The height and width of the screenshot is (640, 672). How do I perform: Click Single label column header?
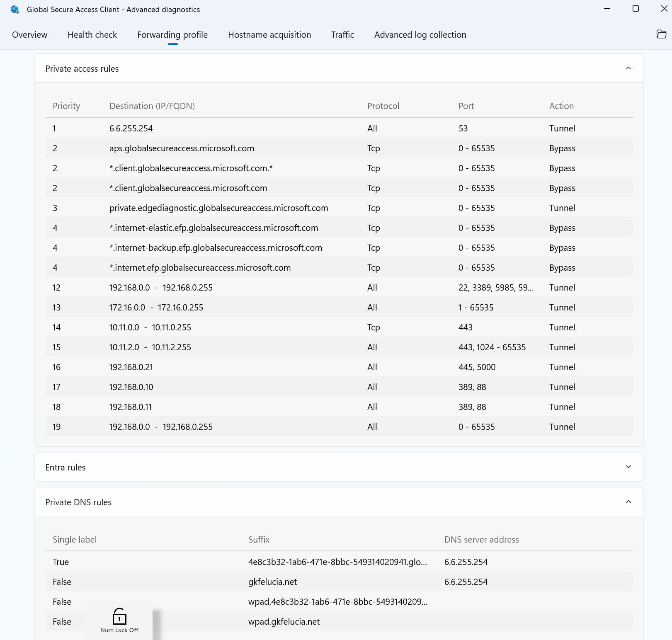pyautogui.click(x=75, y=540)
